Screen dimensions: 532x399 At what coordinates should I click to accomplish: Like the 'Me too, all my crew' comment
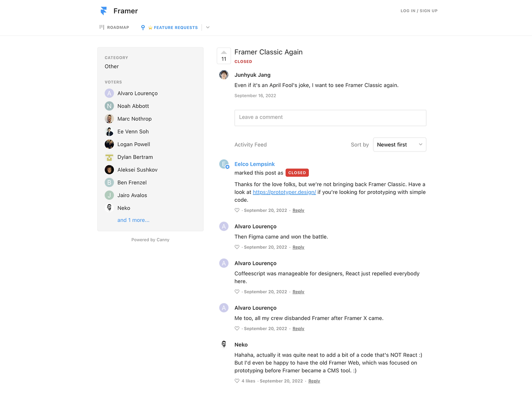(237, 328)
